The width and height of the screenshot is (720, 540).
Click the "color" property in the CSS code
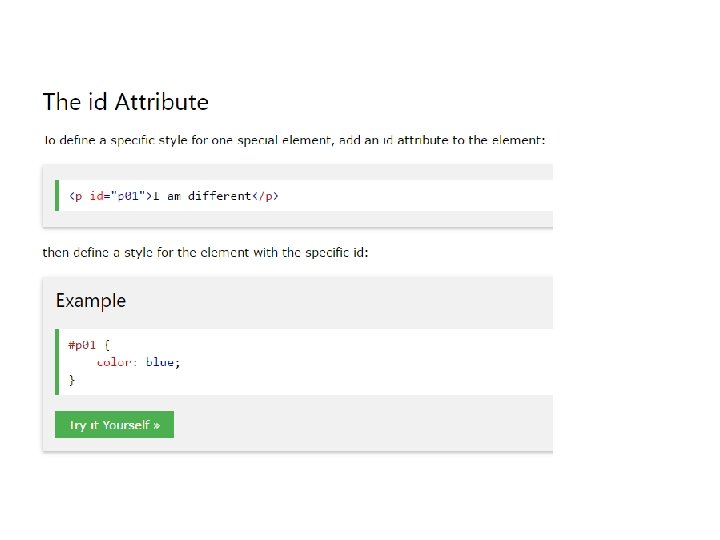pyautogui.click(x=115, y=362)
